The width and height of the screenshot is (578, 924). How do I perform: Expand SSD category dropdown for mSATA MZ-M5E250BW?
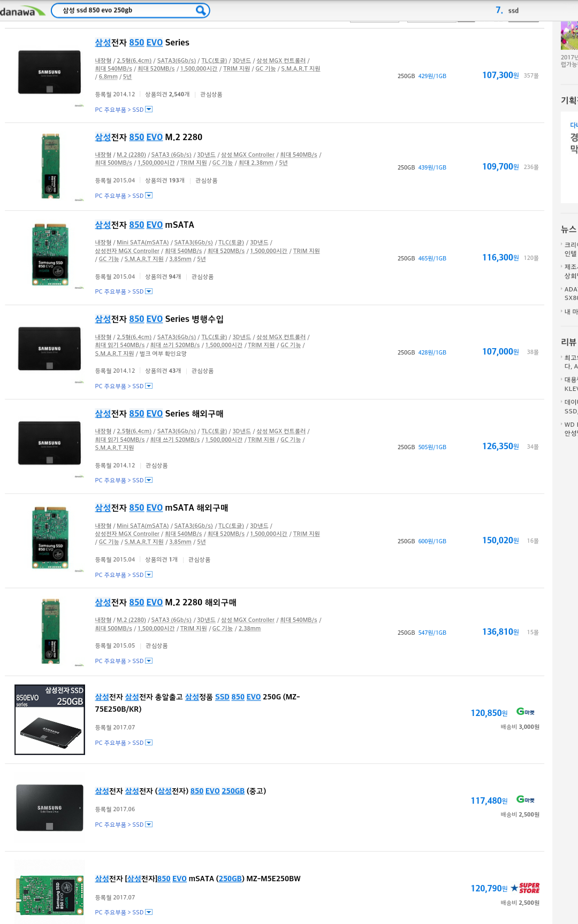point(149,912)
